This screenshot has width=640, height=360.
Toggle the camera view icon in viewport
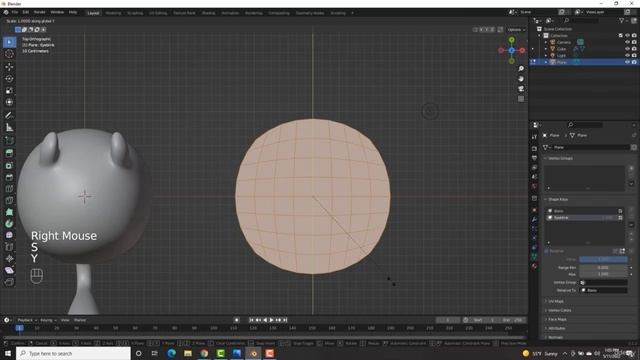tap(521, 89)
